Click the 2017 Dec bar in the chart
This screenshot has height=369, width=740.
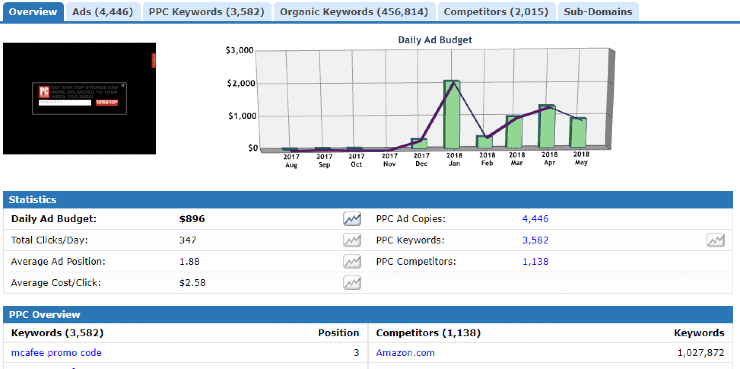coord(419,143)
